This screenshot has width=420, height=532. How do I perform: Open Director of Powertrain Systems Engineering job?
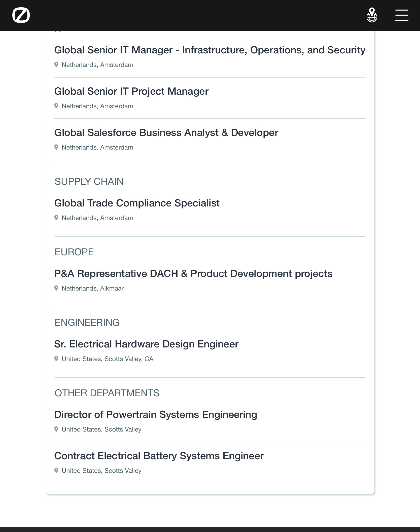(156, 414)
